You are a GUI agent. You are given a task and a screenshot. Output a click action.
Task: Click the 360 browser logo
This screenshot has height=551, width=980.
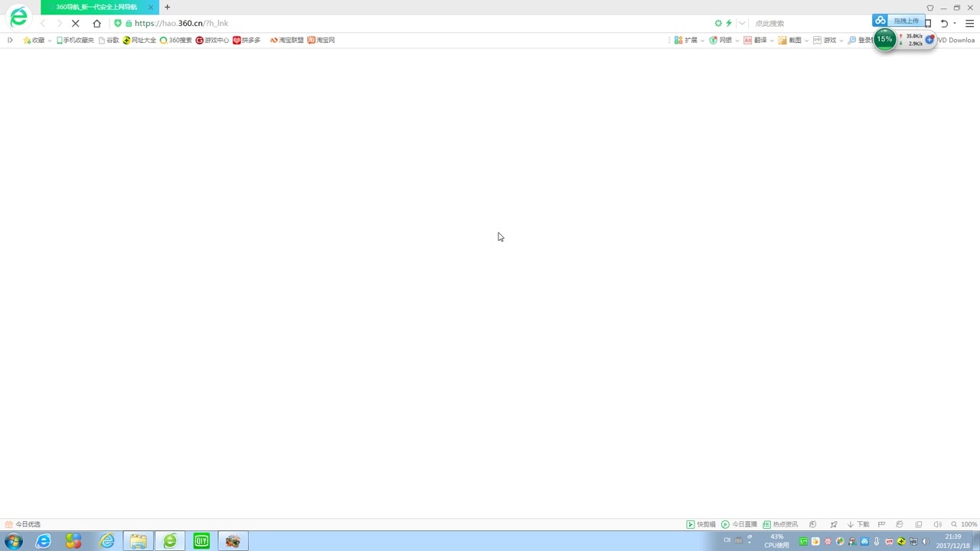click(x=18, y=17)
